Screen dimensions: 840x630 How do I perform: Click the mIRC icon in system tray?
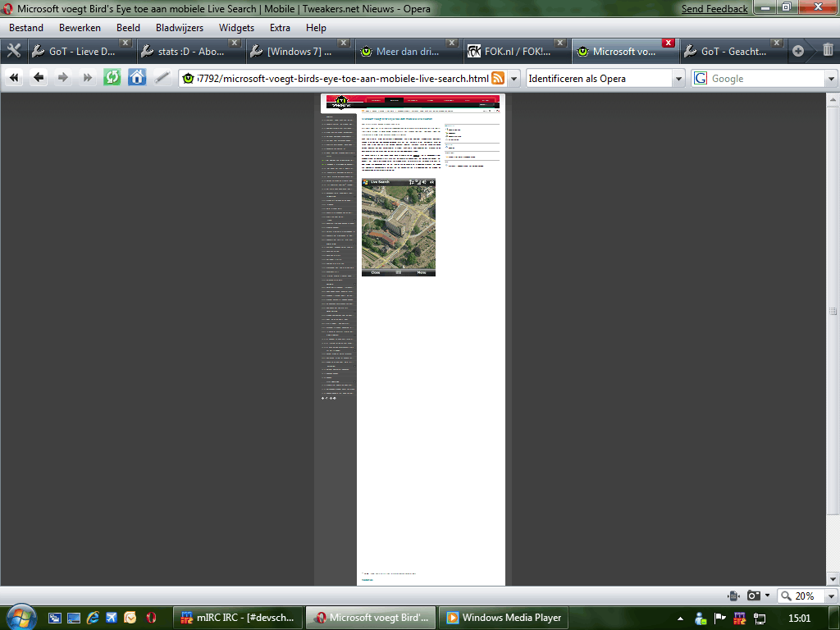739,619
